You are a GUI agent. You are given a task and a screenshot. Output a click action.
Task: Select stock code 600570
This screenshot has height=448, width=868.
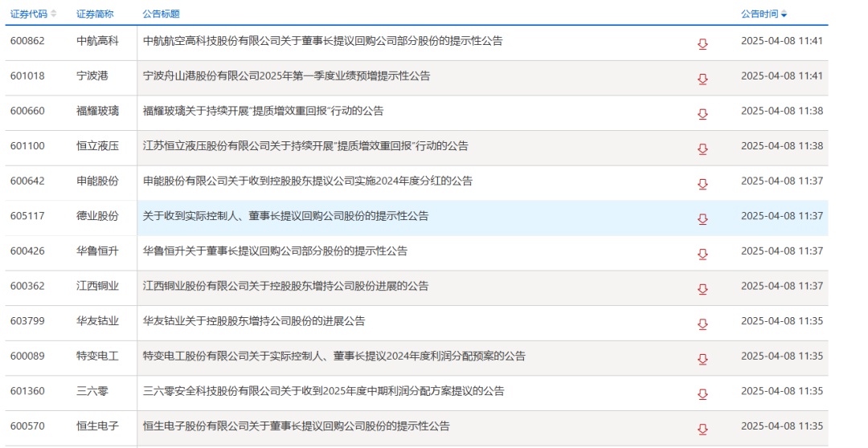point(27,426)
